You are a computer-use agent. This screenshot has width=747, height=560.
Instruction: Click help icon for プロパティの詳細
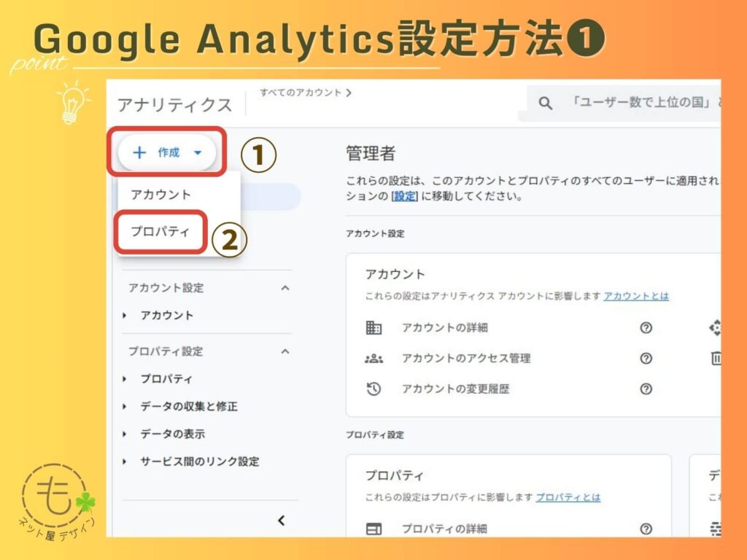tap(646, 529)
